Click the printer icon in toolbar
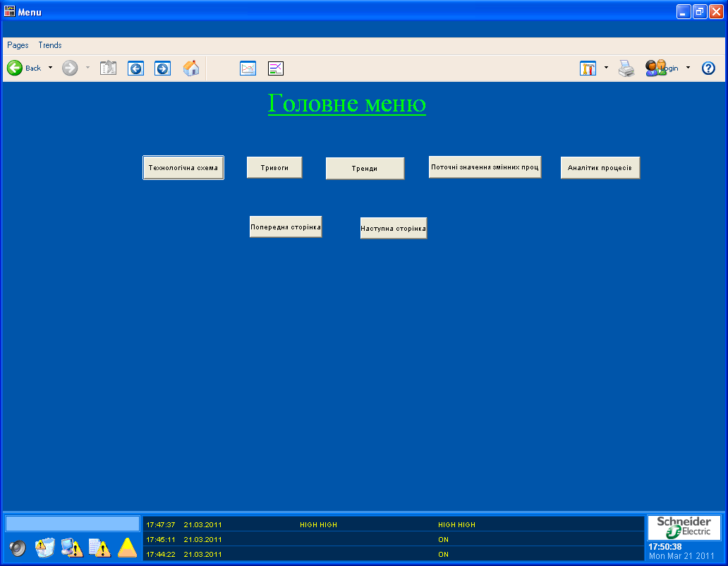This screenshot has width=728, height=566. pos(626,68)
